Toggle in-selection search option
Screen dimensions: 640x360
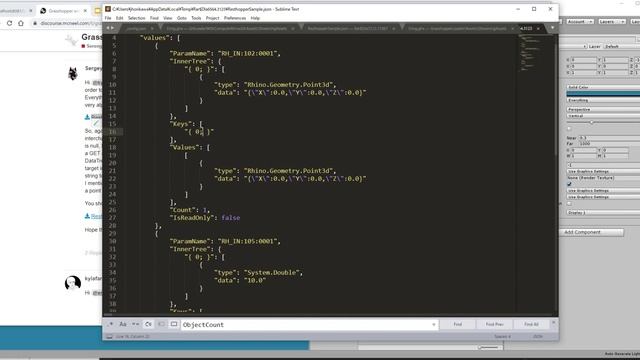tap(161, 324)
